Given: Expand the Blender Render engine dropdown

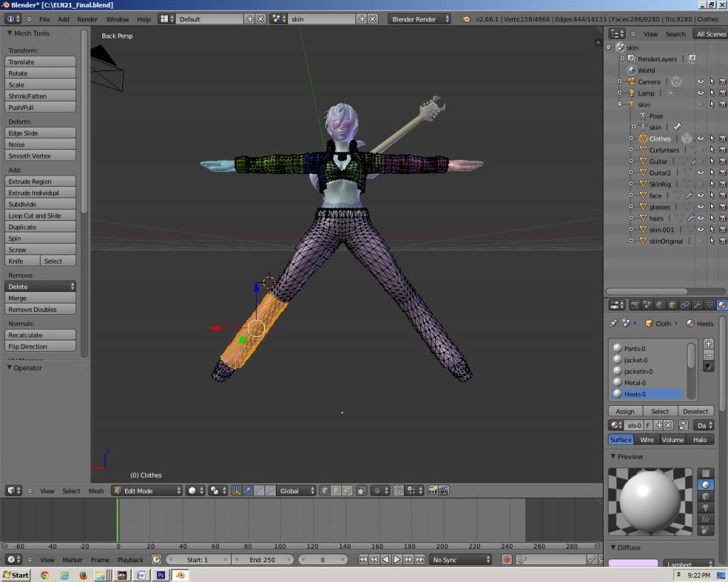Looking at the screenshot, I should point(419,19).
